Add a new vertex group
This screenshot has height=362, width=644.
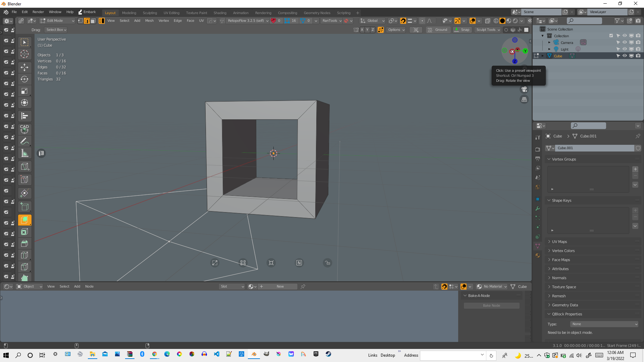pyautogui.click(x=635, y=169)
